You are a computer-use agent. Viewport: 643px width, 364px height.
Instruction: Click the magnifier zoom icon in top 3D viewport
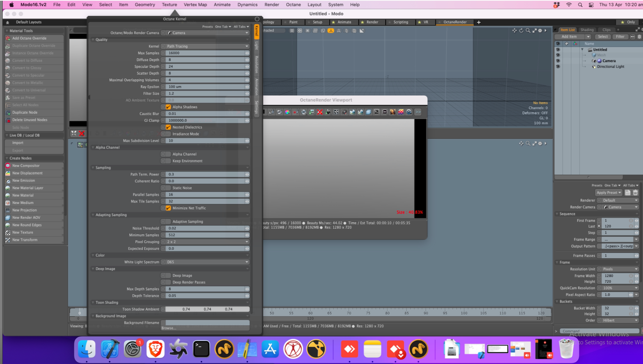coord(528,30)
